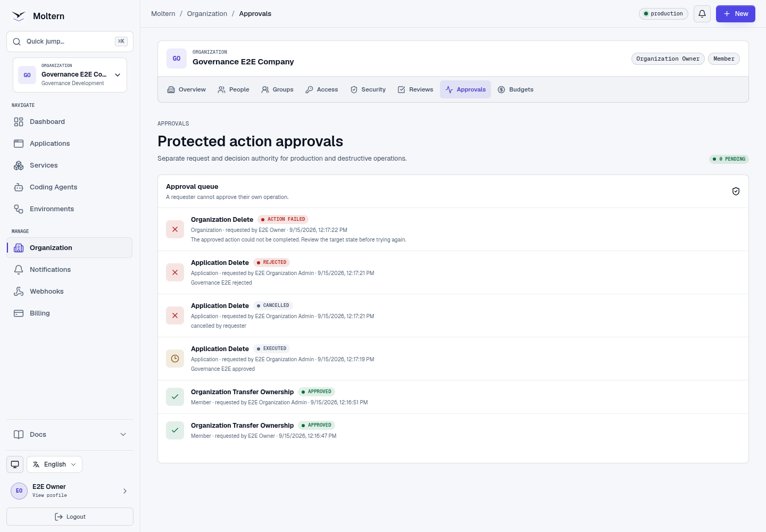Switch to the People tab
The width and height of the screenshot is (766, 532).
coord(234,89)
